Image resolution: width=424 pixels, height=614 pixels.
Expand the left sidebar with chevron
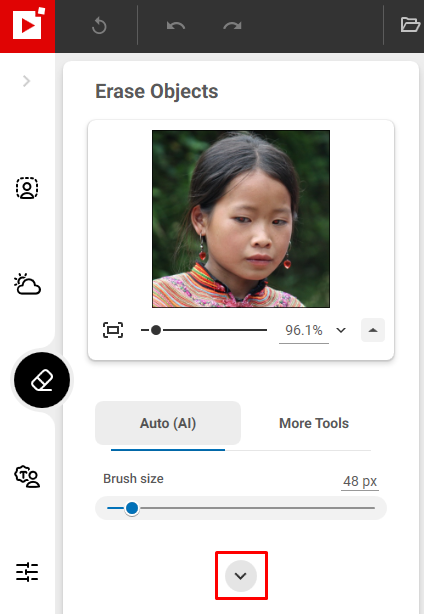(x=26, y=81)
